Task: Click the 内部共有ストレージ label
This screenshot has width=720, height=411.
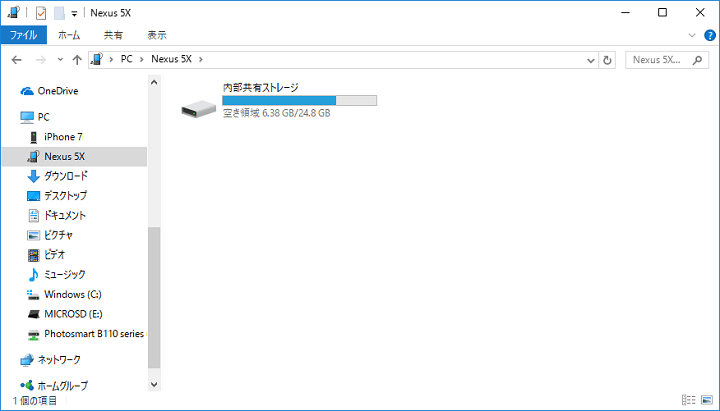Action: 260,87
